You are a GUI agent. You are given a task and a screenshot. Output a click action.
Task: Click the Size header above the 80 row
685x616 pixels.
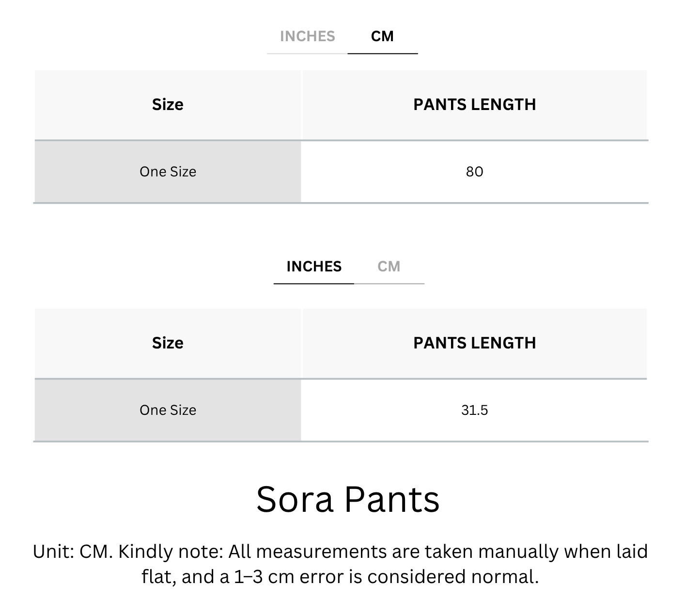[168, 105]
